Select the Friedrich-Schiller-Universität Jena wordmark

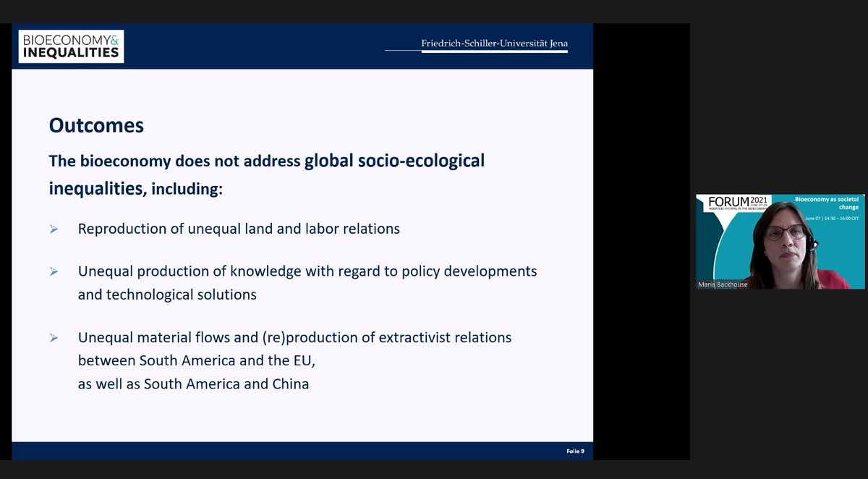point(494,44)
